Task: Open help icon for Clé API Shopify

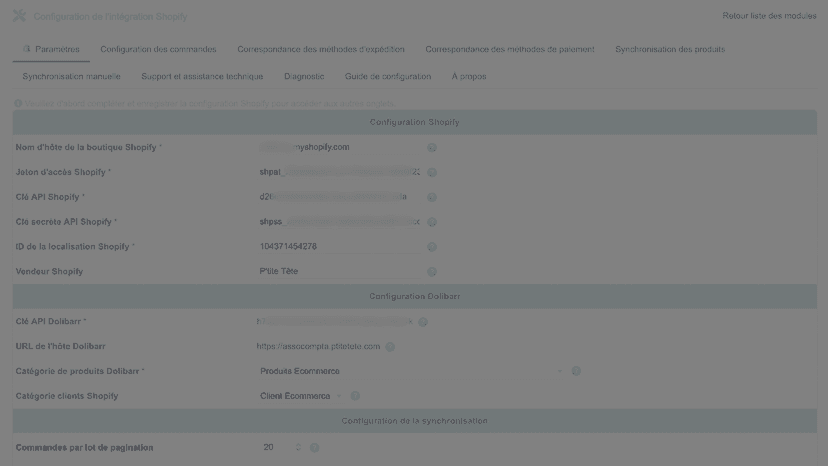Action: [432, 197]
